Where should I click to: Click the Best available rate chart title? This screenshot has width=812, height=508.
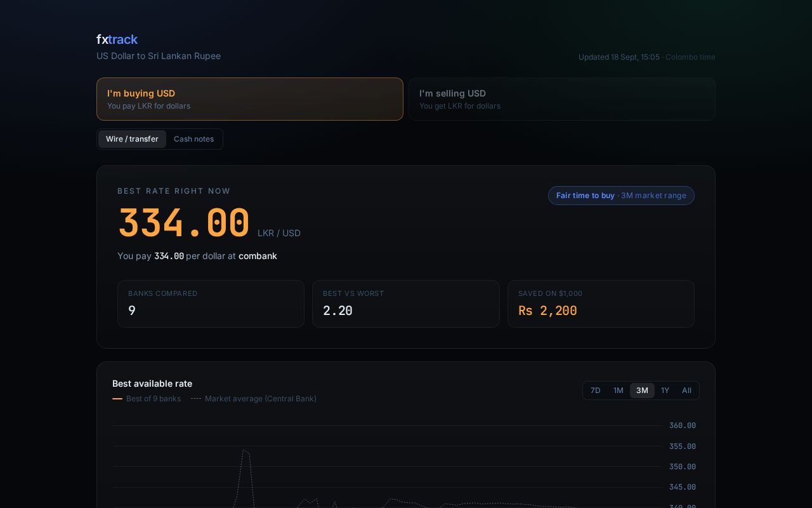tap(152, 384)
